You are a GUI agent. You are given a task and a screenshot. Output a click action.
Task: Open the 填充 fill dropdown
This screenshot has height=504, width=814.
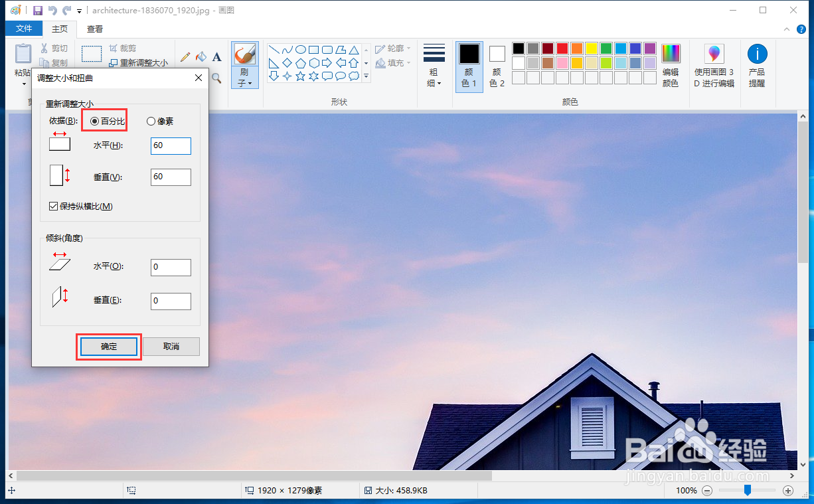(393, 63)
